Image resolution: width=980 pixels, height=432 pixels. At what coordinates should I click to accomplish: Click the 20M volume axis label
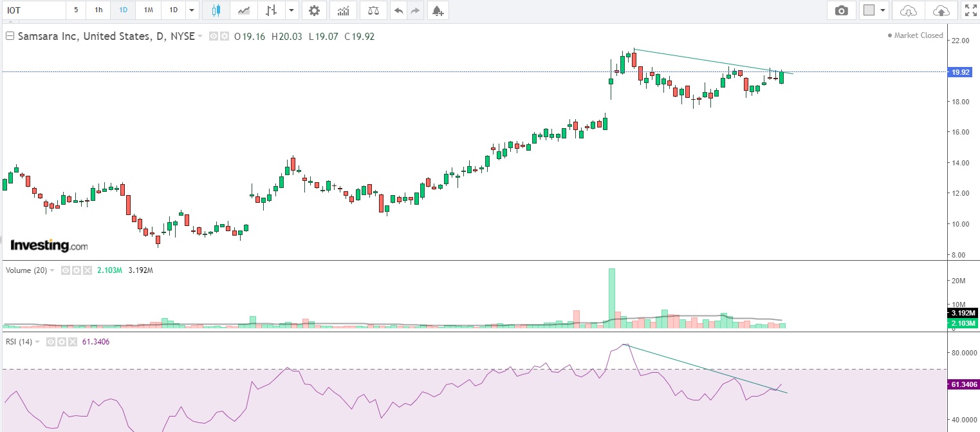958,281
